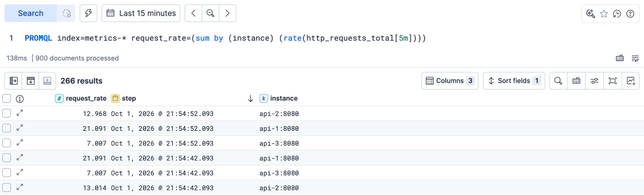Viewport: 644px width, 195px height.
Task: Open the help question mark icon
Action: coord(630,14)
